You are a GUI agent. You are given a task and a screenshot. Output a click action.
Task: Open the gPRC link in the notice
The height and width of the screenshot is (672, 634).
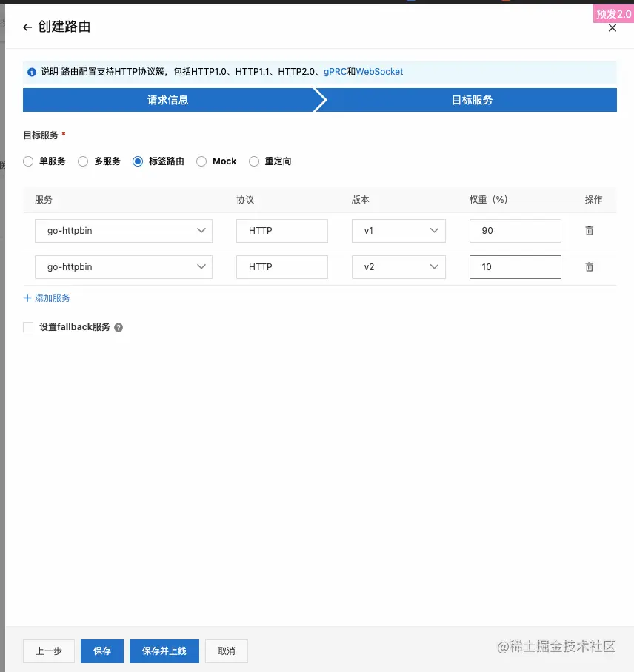[x=335, y=72]
